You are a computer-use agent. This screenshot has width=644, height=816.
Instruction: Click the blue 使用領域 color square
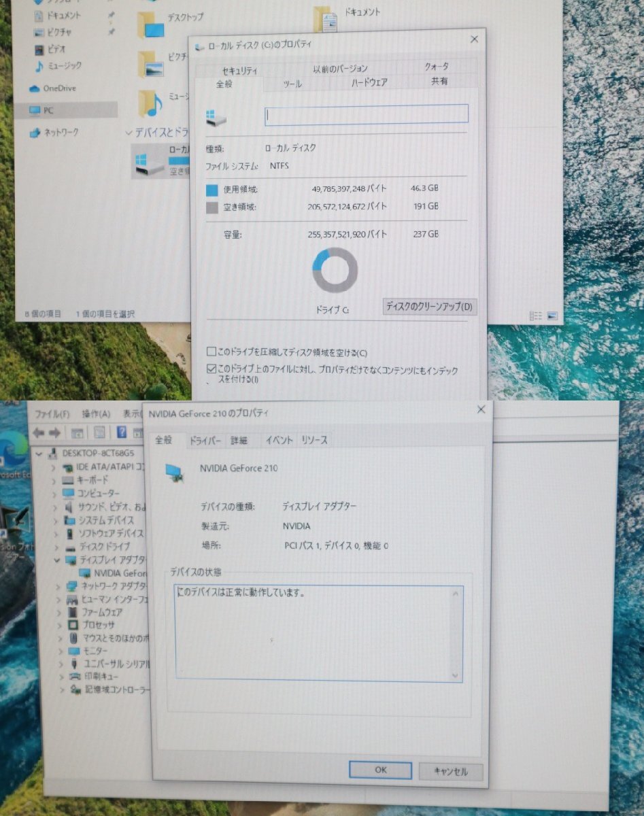(x=211, y=190)
